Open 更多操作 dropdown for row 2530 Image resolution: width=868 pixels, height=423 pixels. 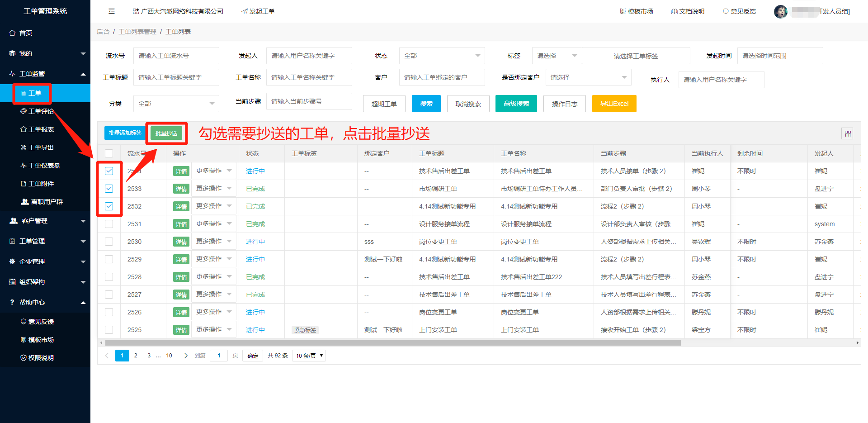tap(214, 241)
